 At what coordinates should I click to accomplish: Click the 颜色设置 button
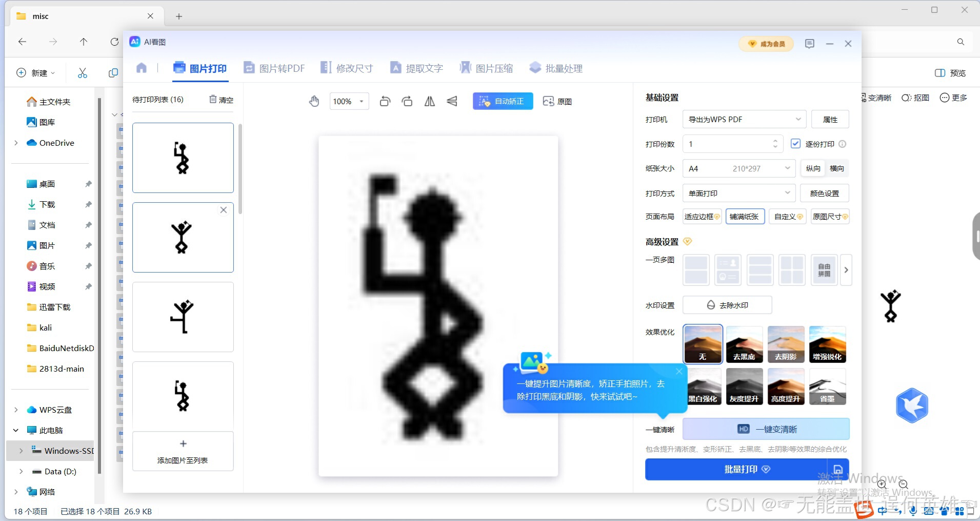(x=824, y=193)
